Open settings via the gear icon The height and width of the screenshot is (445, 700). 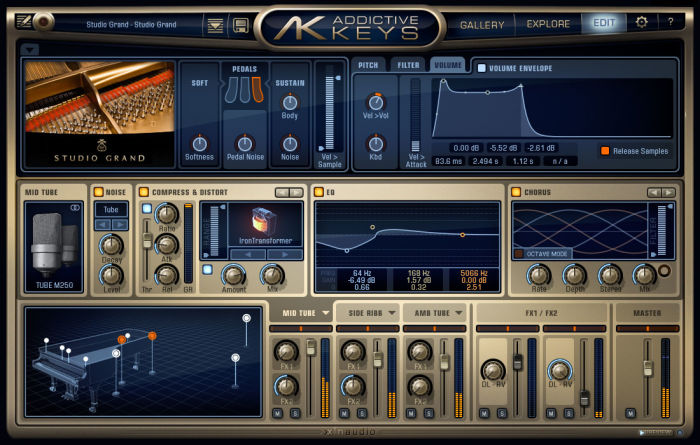coord(642,22)
